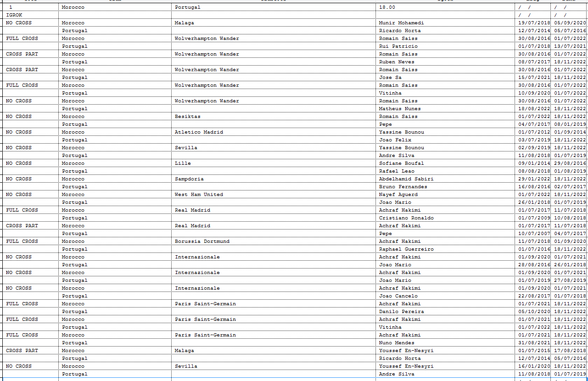Click the date 01/09/2014

[570, 132]
